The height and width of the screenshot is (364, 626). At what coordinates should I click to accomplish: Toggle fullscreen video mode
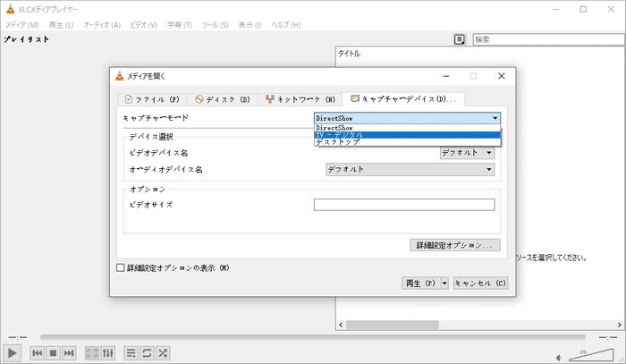[x=92, y=353]
